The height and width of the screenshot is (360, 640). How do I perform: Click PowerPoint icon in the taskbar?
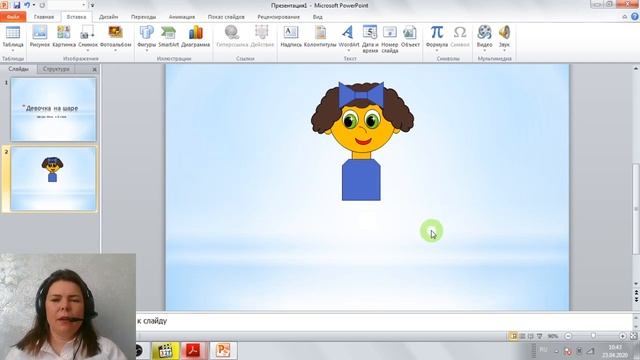pos(223,351)
